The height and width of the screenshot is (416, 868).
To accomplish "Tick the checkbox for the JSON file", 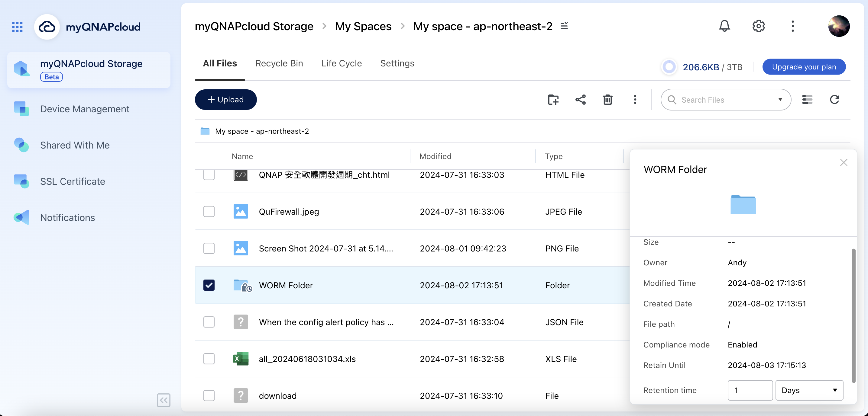I will click(x=209, y=322).
